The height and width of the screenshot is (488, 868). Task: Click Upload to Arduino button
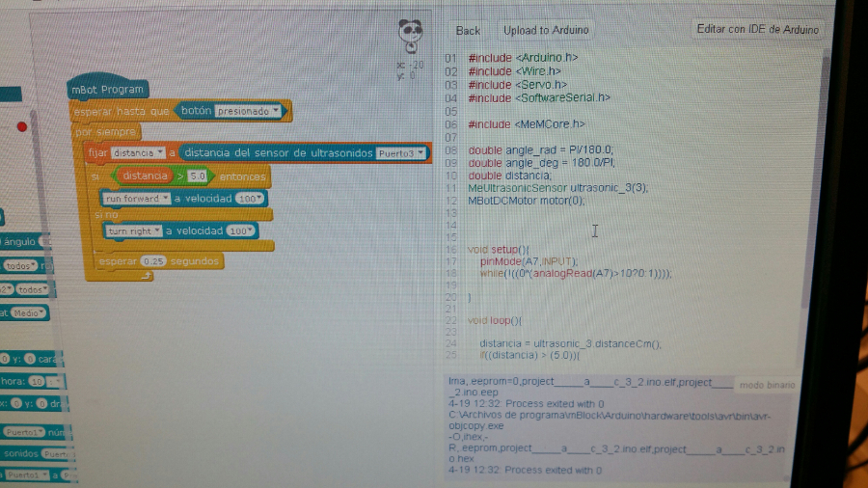[x=545, y=30]
